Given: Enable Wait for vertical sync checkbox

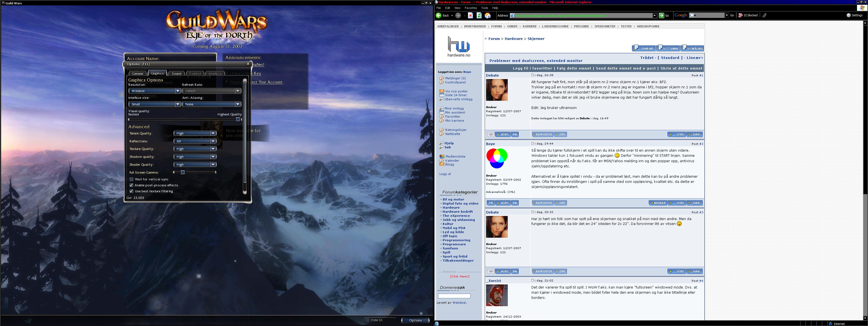Looking at the screenshot, I should pos(131,180).
